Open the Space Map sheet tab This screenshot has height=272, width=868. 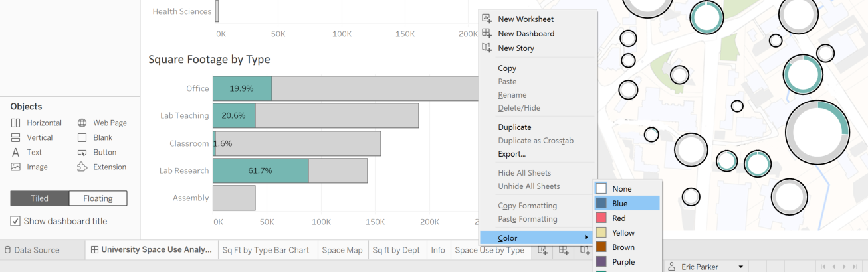point(342,250)
